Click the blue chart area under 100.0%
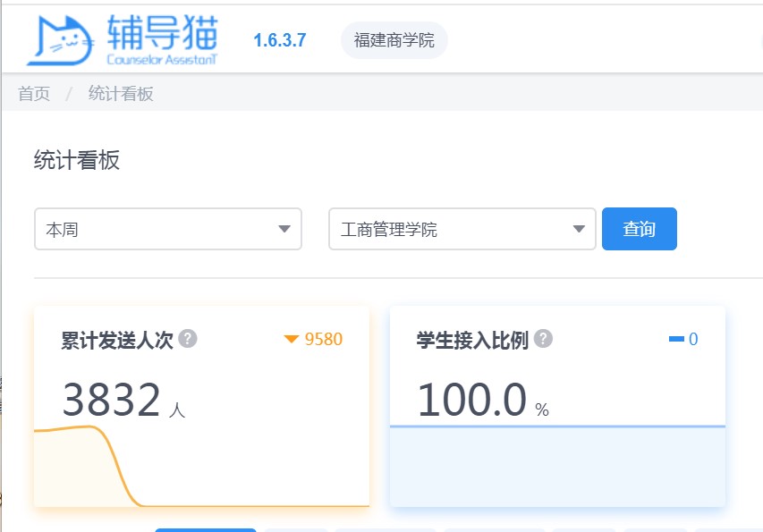763x532 pixels. [x=556, y=465]
